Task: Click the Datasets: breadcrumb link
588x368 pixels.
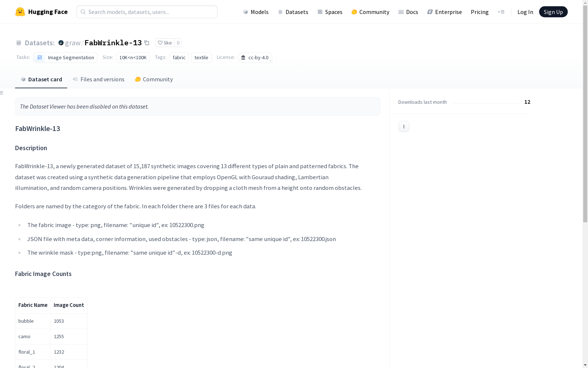Action: (x=39, y=43)
